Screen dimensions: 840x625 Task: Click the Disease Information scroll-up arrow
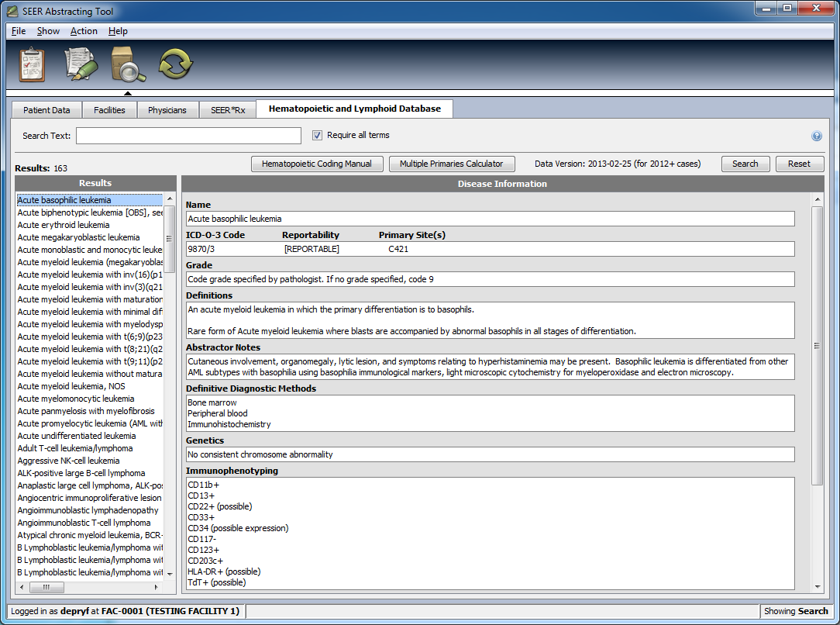[x=817, y=199]
